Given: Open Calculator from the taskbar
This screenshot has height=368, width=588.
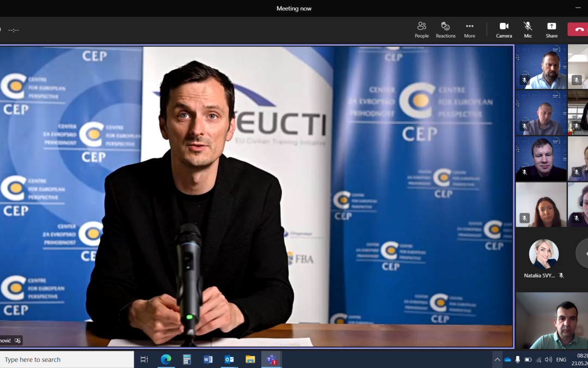Looking at the screenshot, I should point(187,359).
